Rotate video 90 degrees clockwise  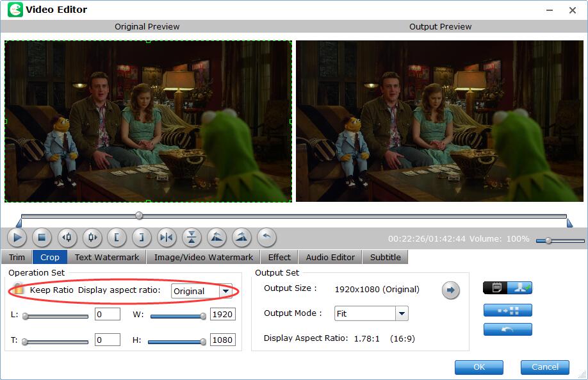tap(241, 238)
